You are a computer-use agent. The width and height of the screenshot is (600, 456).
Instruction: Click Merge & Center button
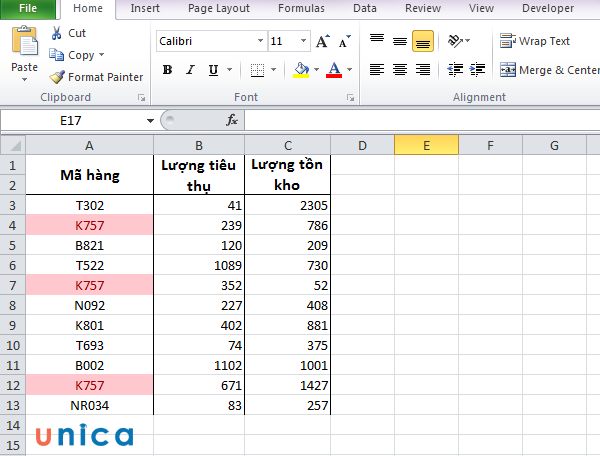549,70
